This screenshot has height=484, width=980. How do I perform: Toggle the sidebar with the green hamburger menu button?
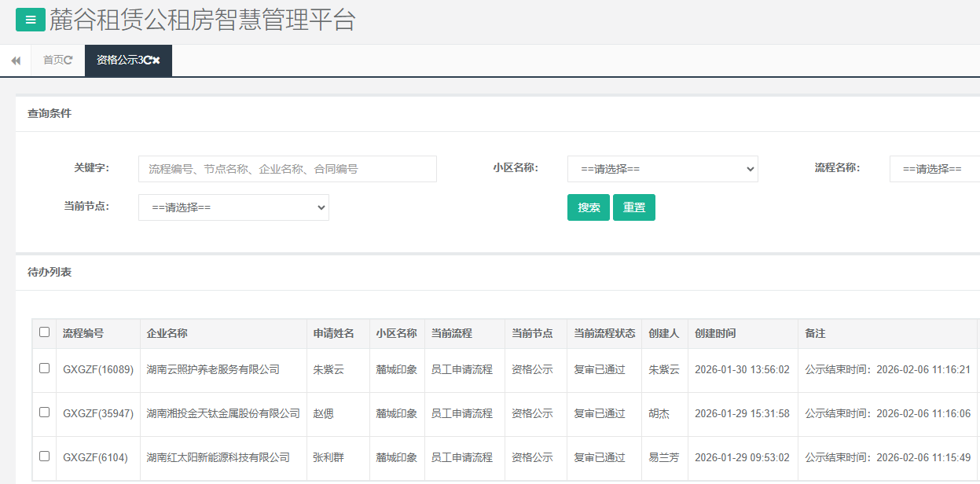click(31, 20)
